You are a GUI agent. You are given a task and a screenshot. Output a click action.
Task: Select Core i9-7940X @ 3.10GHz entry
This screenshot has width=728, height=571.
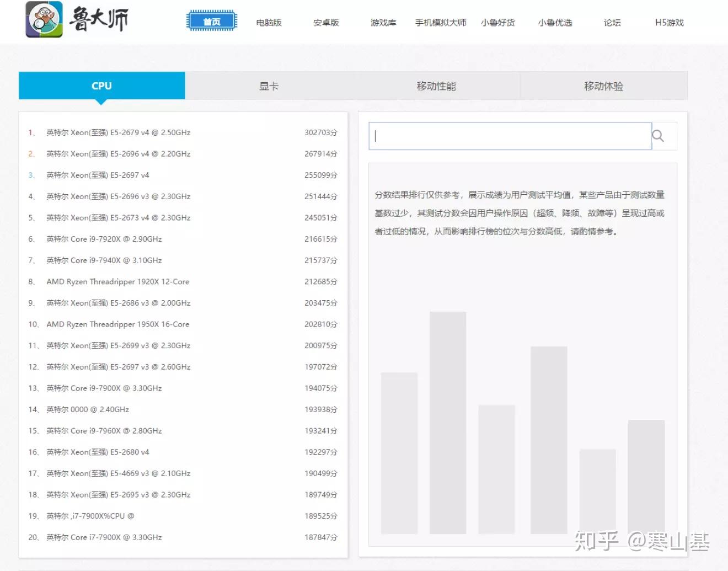click(x=183, y=260)
